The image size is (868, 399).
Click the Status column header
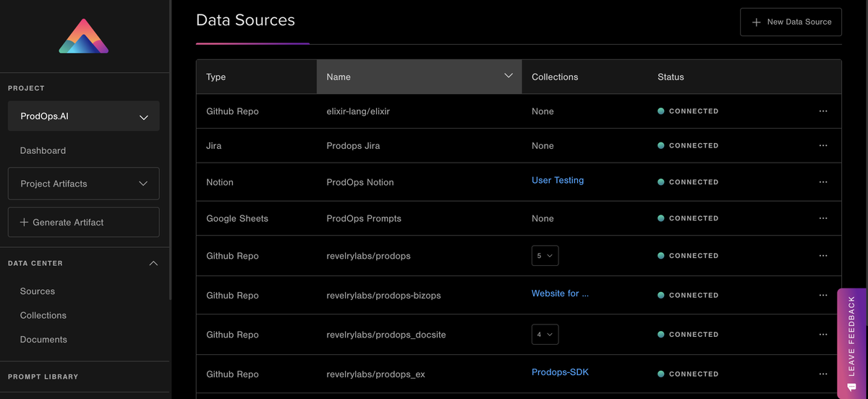[x=671, y=77]
